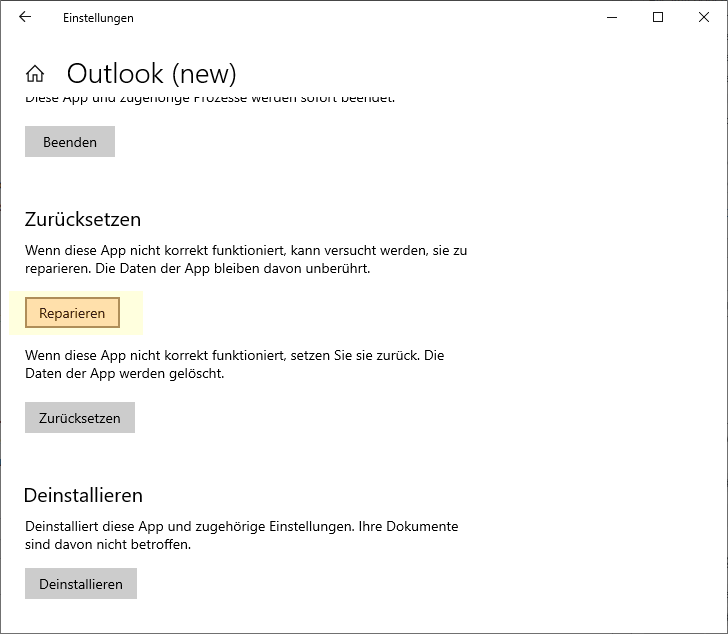Reset the app using the Zurücksetzen button
The height and width of the screenshot is (634, 728).
pos(80,418)
